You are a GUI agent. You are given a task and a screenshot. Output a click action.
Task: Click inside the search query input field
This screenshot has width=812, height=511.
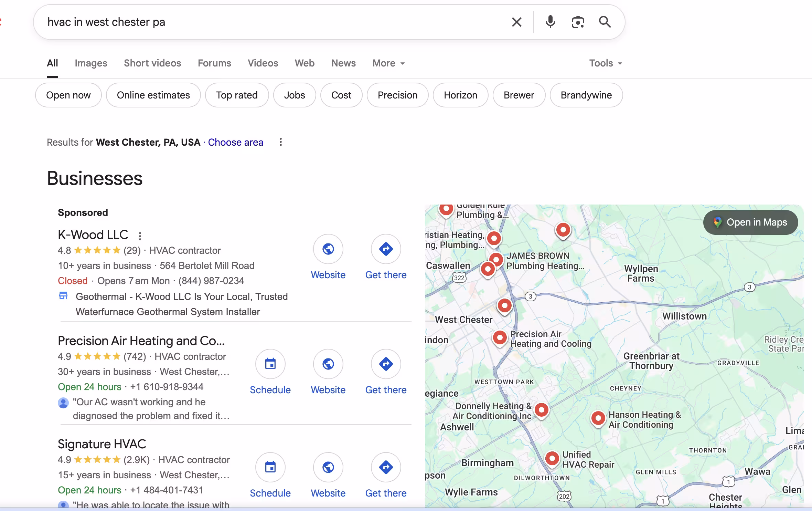pyautogui.click(x=275, y=22)
